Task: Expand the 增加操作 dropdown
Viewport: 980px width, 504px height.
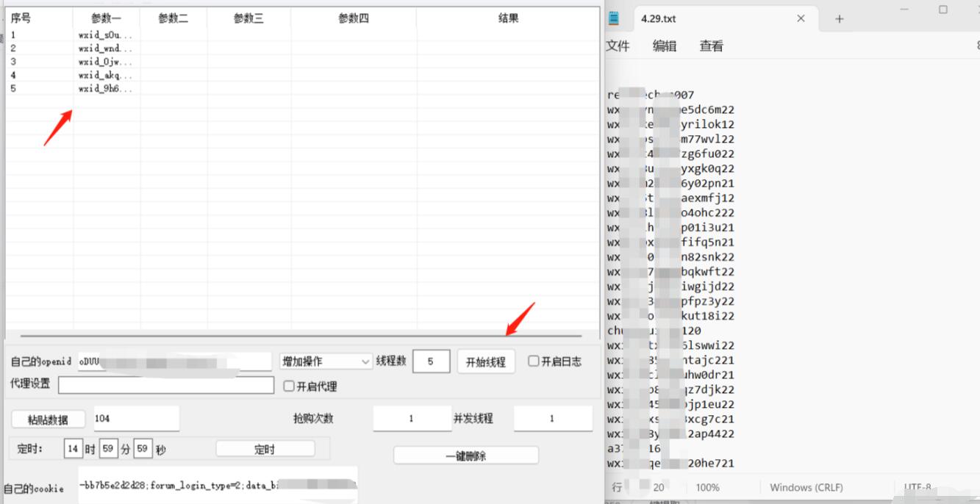Action: [x=365, y=361]
